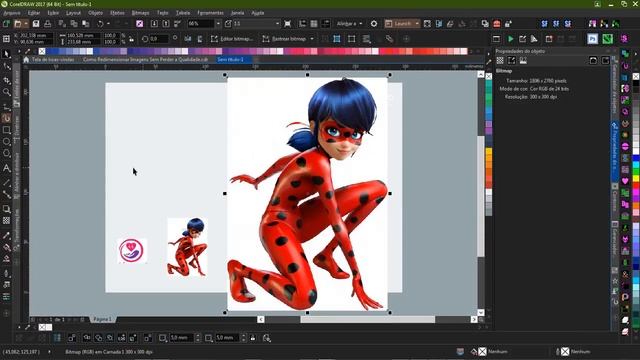
Task: Open the Launch application dropdown
Action: [x=417, y=24]
